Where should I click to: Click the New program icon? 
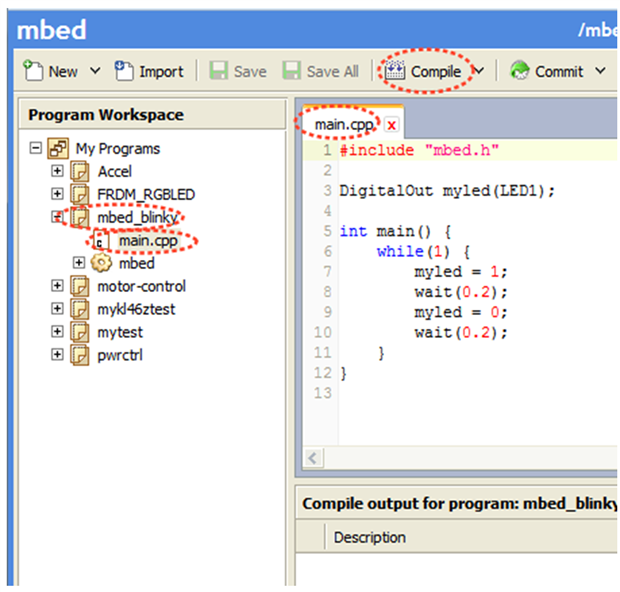coord(33,71)
